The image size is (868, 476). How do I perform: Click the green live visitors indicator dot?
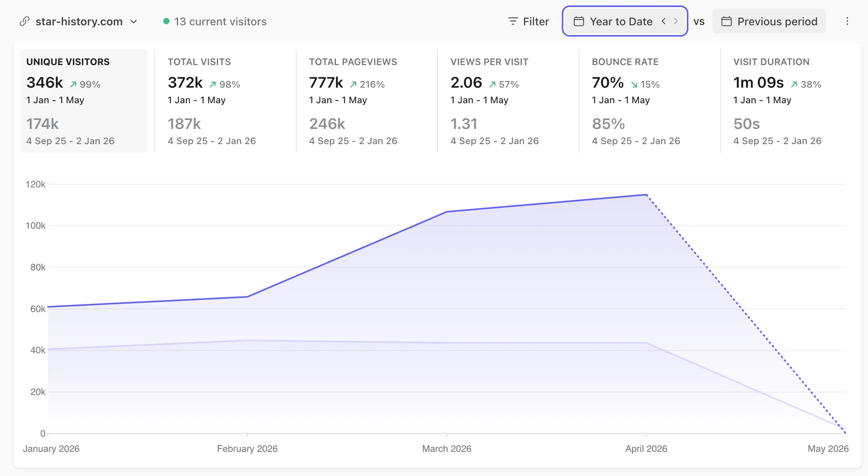point(166,21)
